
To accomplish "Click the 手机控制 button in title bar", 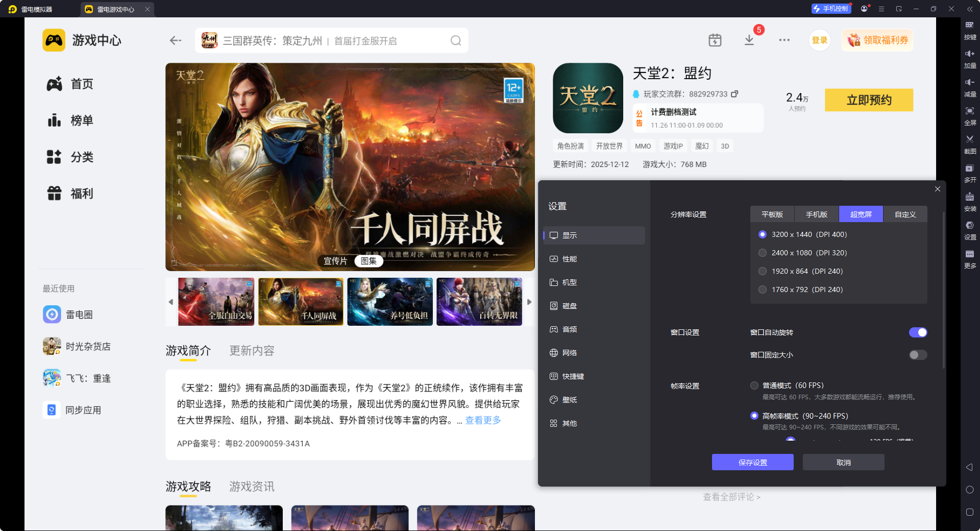I will point(831,9).
